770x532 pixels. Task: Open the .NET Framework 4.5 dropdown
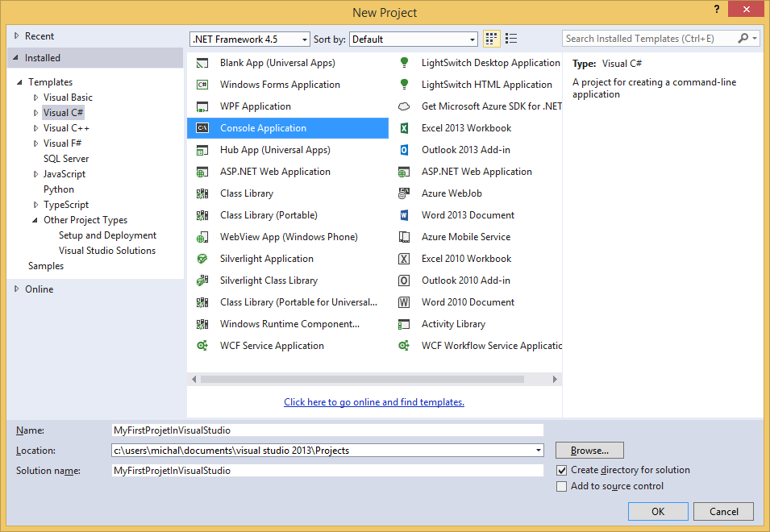(304, 38)
